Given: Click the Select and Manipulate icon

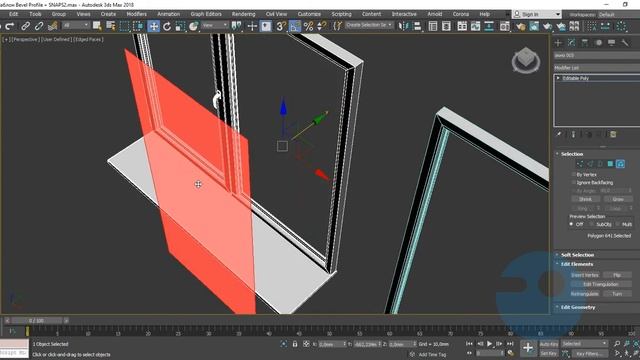Looking at the screenshot, I should pyautogui.click(x=252, y=26).
